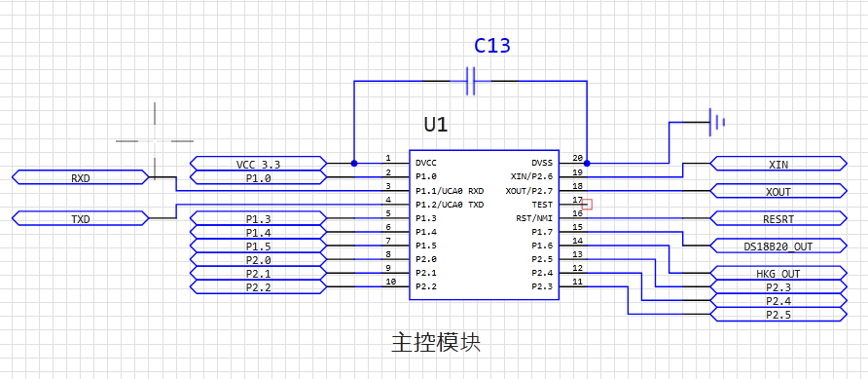Image resolution: width=868 pixels, height=379 pixels.
Task: Select the XIN net port
Action: 778,164
